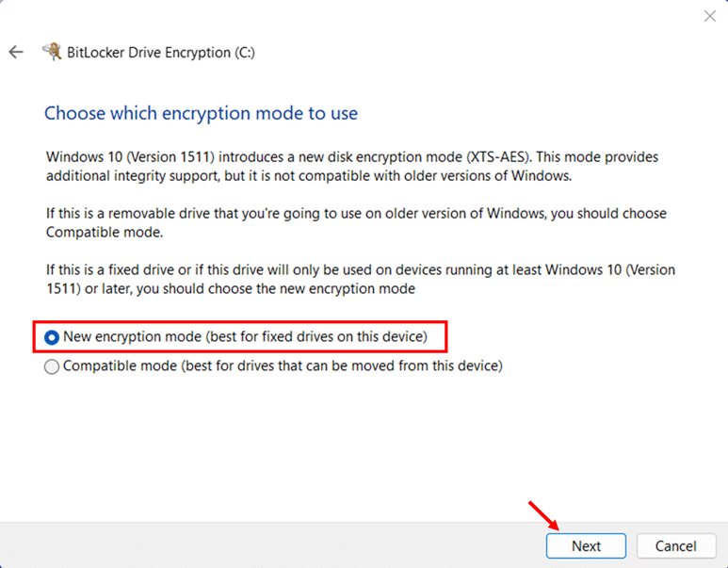Click the 'Choose which encryption mode to use' heading

pyautogui.click(x=201, y=113)
